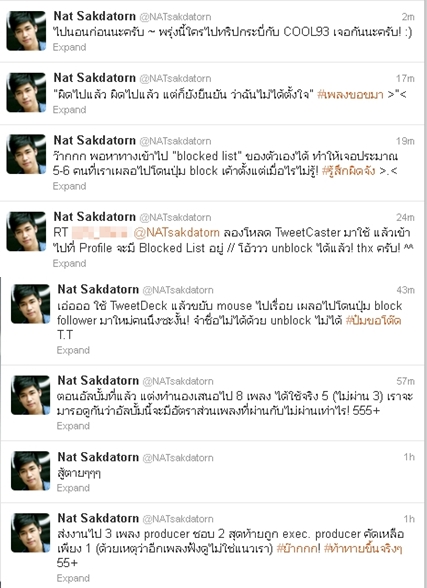Open hashtag #เพลงขอบมา
The image size is (427, 588).
click(x=351, y=94)
